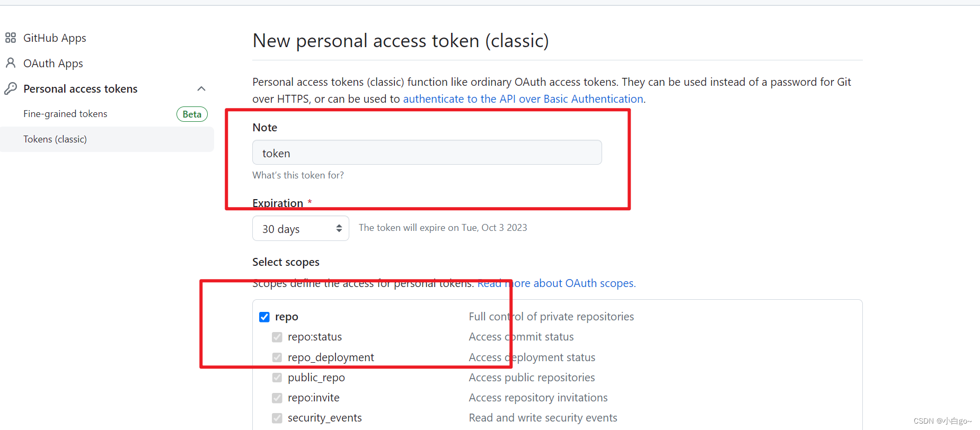Click the Personal access tokens key icon
The width and height of the screenshot is (980, 430).
(11, 88)
